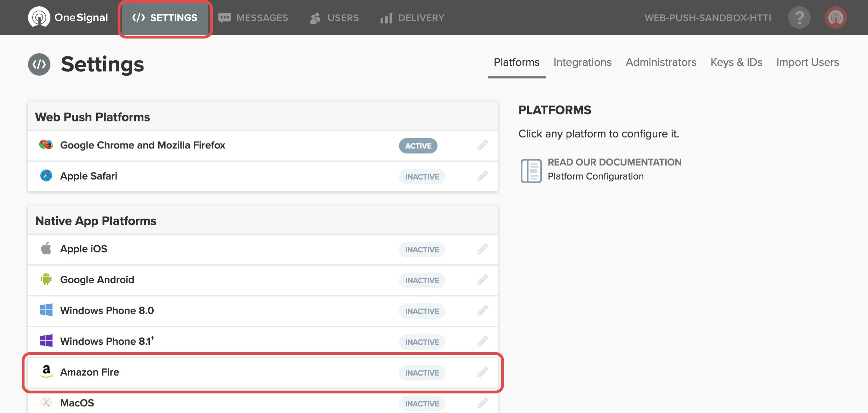This screenshot has width=868, height=413.
Task: Open the red account avatar icon
Action: click(x=836, y=17)
